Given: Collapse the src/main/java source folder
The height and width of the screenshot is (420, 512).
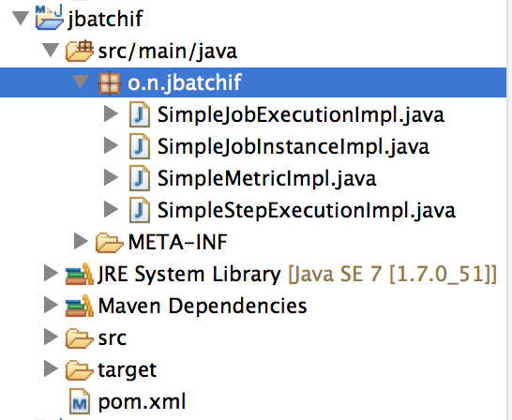Looking at the screenshot, I should coord(51,51).
